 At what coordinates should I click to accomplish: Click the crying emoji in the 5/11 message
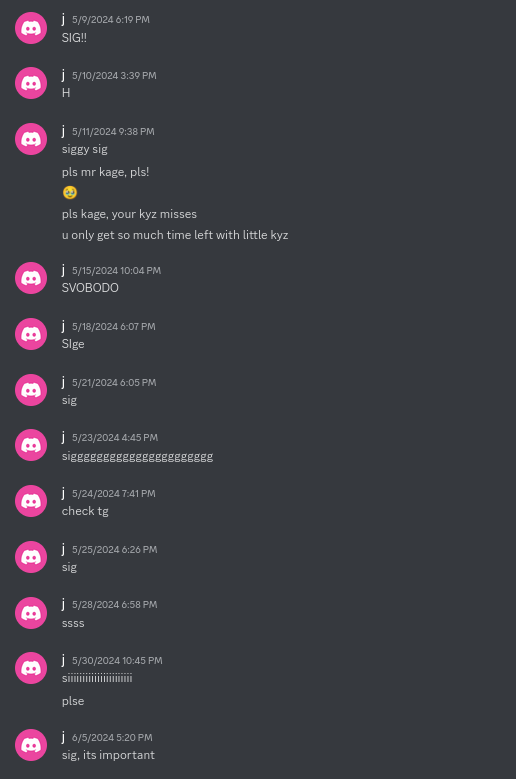tap(70, 192)
